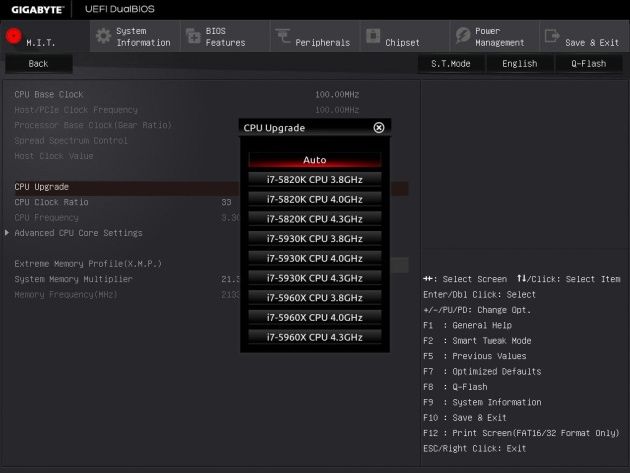Click the BIOS Features chip icon
630x473 pixels.
[193, 36]
